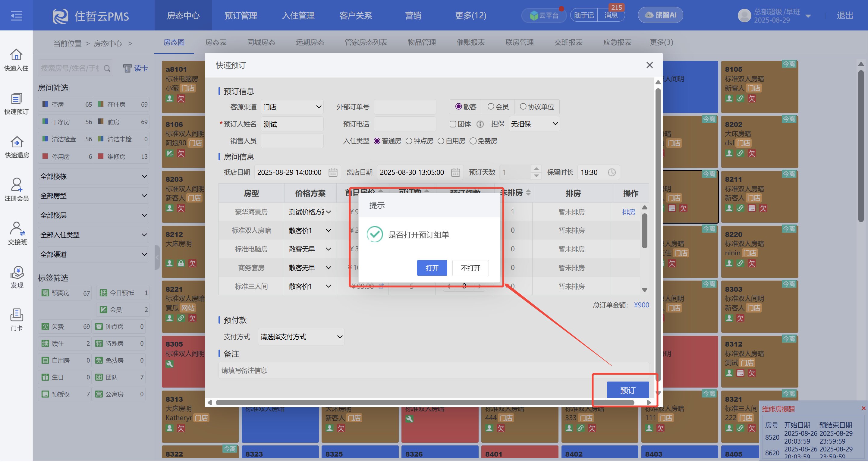Close the 维修房提醒 popup
Image resolution: width=868 pixels, height=462 pixels.
point(863,408)
